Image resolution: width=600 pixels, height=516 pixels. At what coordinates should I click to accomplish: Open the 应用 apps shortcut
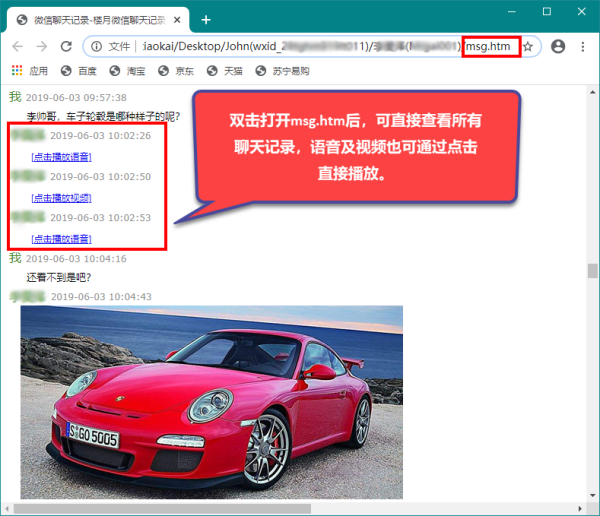pos(29,71)
